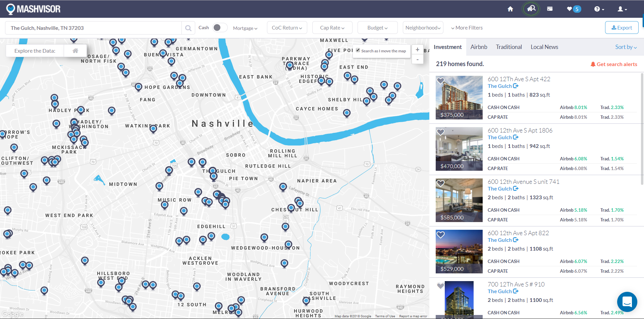This screenshot has height=319, width=644.
Task: Click the location search input field
Action: pyautogui.click(x=93, y=28)
